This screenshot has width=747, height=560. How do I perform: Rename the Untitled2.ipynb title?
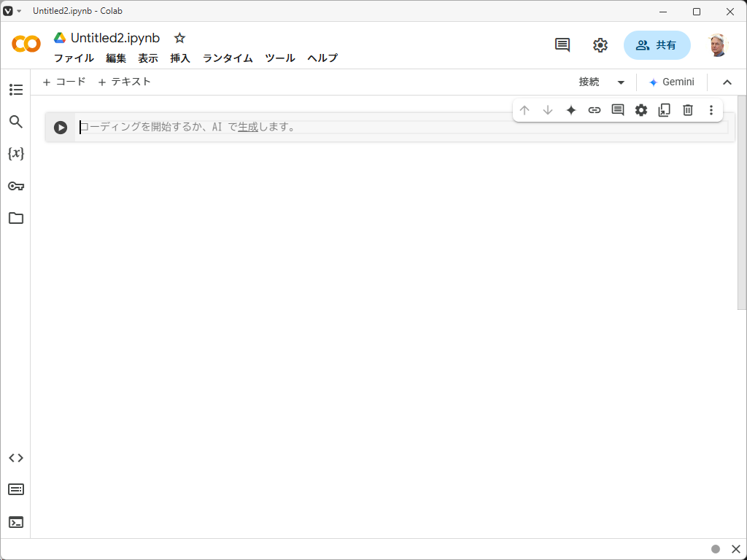(115, 38)
